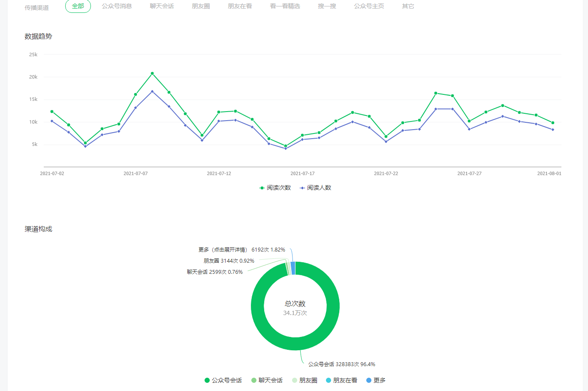Switch to 公众号消息 channel tab
Viewport: 588px width, 391px height.
[x=117, y=6]
